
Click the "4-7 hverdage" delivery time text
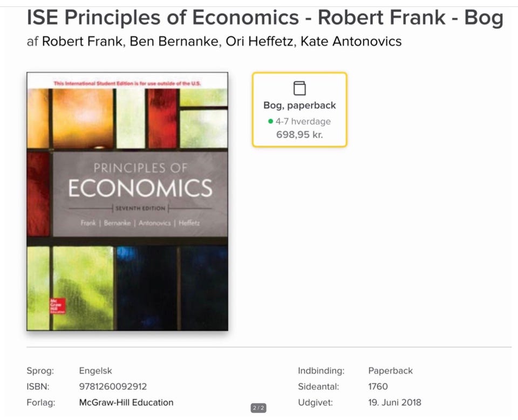click(303, 121)
